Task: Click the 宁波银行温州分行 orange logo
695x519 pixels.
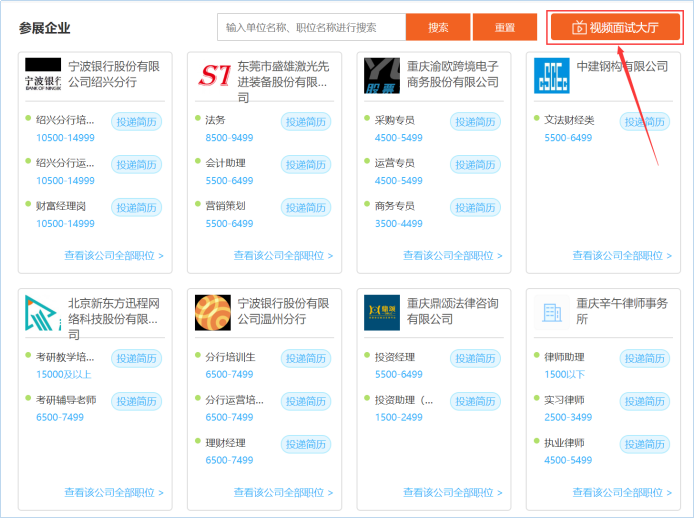Action: (x=213, y=313)
